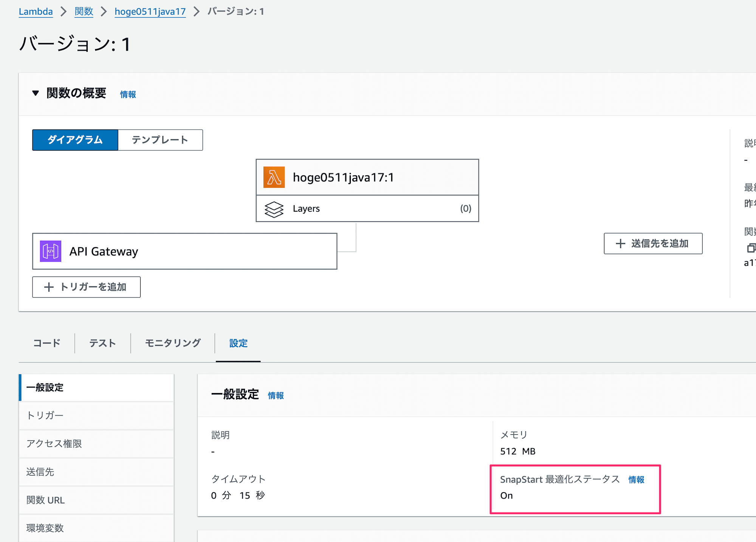Select 一般設定 in side menu
The width and height of the screenshot is (756, 542).
[x=96, y=388]
